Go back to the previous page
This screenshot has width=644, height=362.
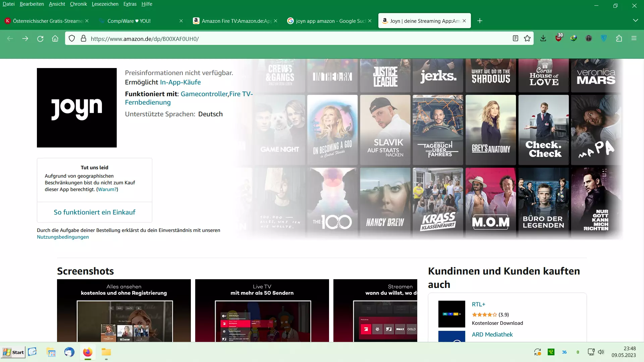(10, 39)
